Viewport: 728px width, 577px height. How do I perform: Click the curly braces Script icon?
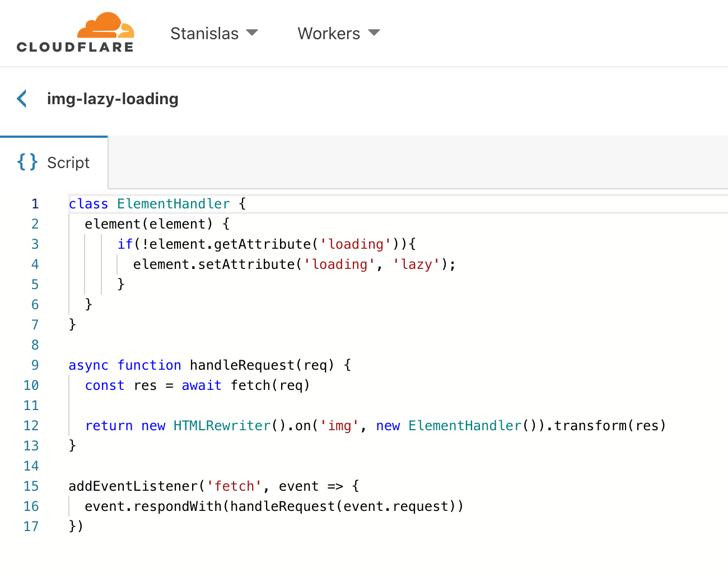click(x=27, y=162)
